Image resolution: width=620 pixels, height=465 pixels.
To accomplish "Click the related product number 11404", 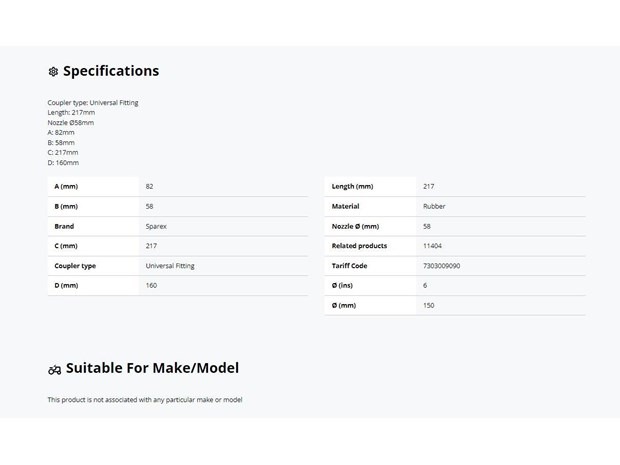I will click(x=432, y=246).
